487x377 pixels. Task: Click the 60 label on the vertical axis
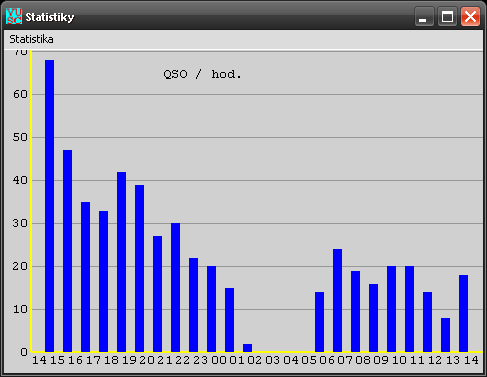(20, 94)
